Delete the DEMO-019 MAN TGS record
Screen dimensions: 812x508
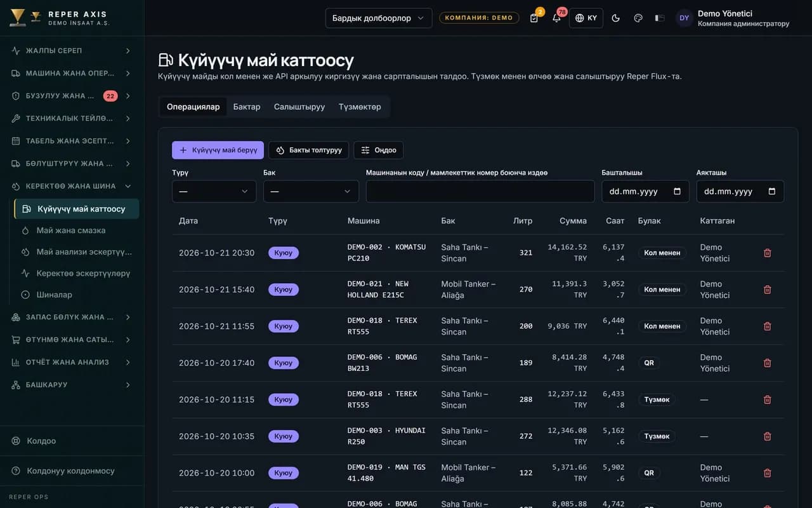click(768, 473)
